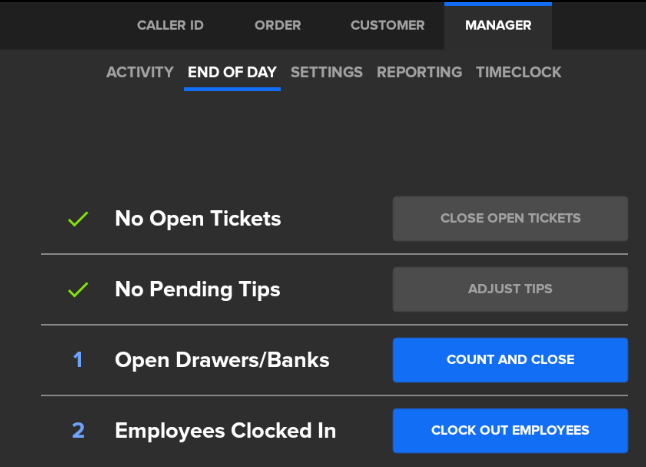This screenshot has width=646, height=467.
Task: Switch to the Reporting section
Action: coord(419,72)
